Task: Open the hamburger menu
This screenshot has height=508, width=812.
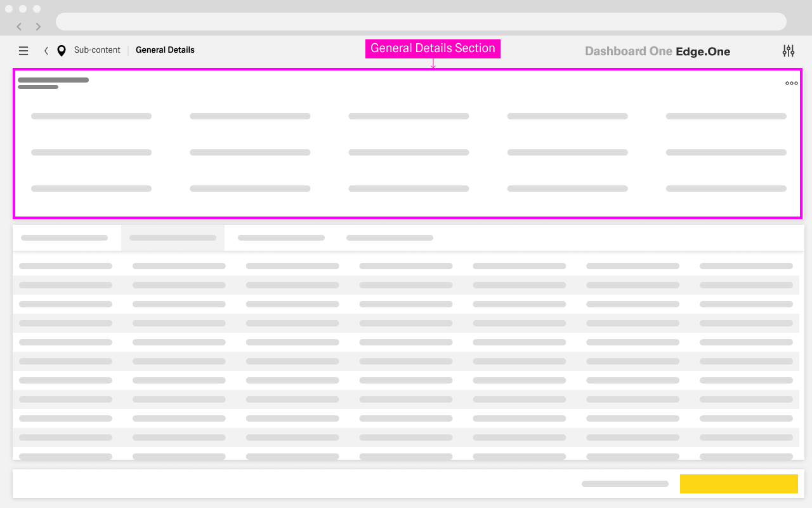Action: [x=23, y=51]
